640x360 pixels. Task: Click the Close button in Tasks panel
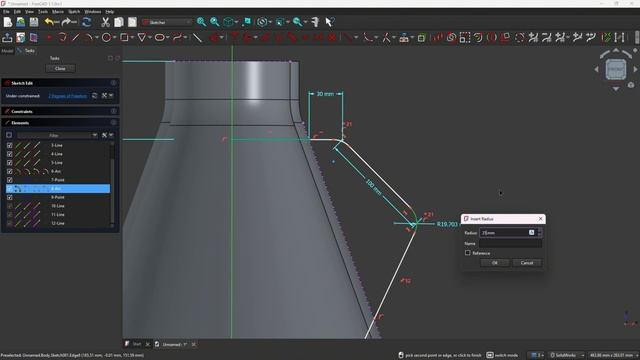click(60, 69)
